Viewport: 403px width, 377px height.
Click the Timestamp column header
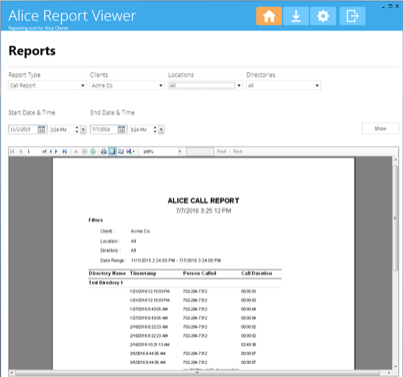pyautogui.click(x=143, y=273)
